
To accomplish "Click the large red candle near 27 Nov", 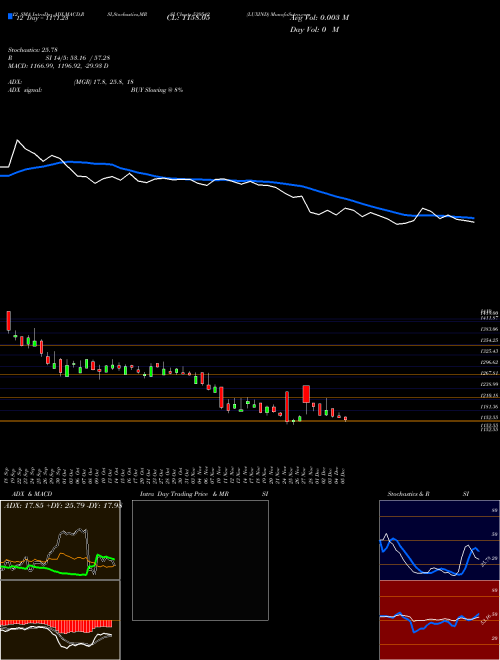I will [x=306, y=394].
